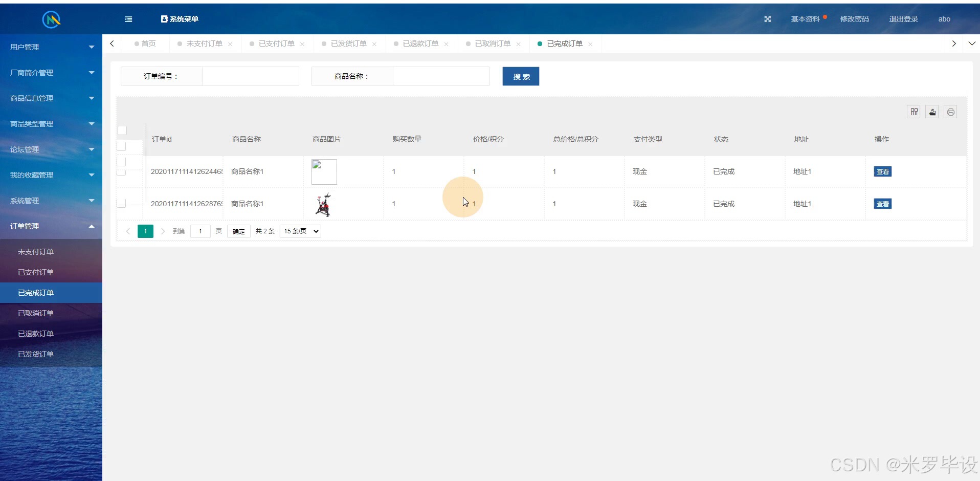Click the 支付类型 column header
This screenshot has height=481, width=980.
click(648, 139)
